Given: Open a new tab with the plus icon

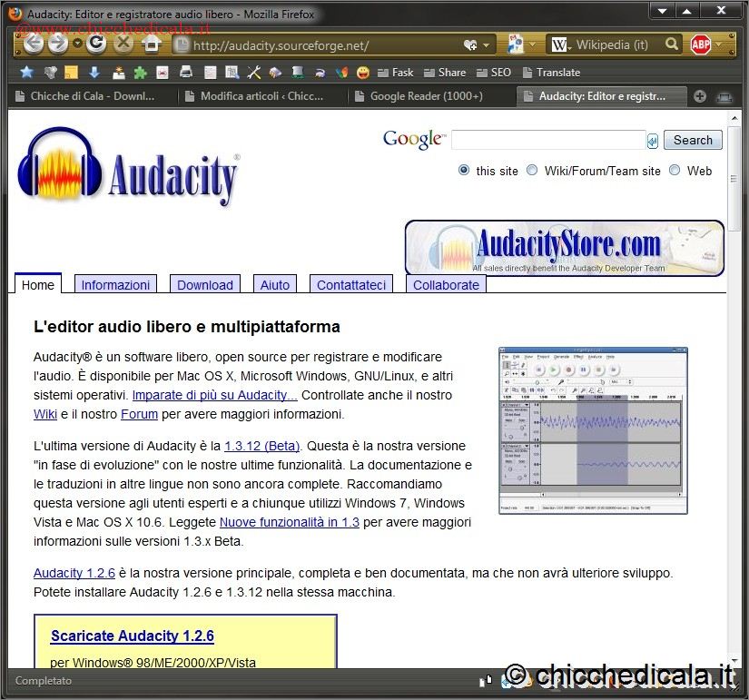Looking at the screenshot, I should tap(700, 96).
